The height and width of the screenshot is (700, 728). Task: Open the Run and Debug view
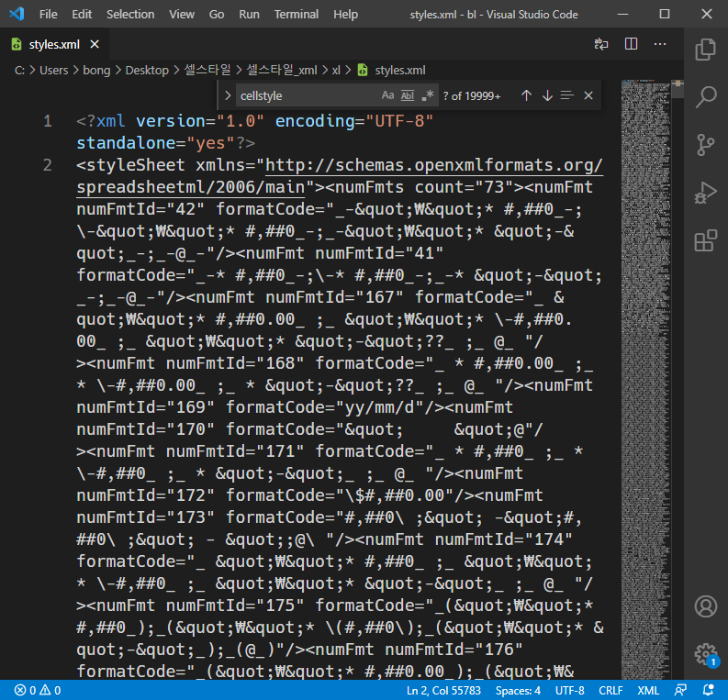pos(705,193)
